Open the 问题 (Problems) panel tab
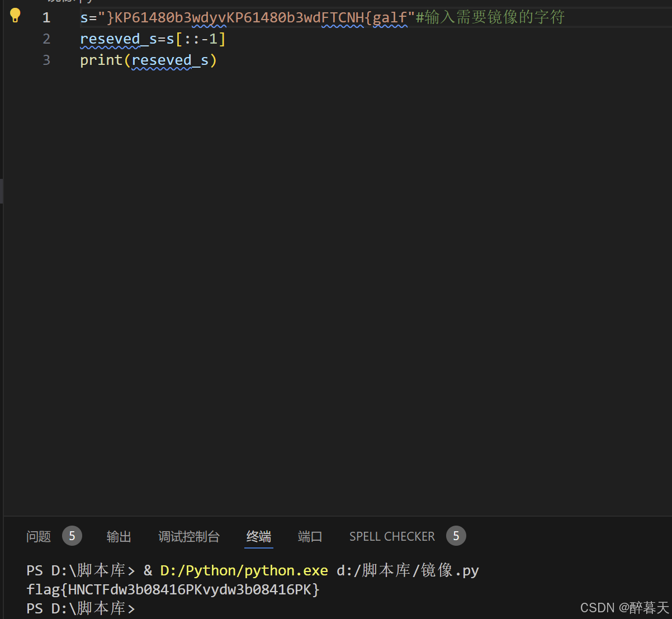The width and height of the screenshot is (672, 619). (38, 536)
